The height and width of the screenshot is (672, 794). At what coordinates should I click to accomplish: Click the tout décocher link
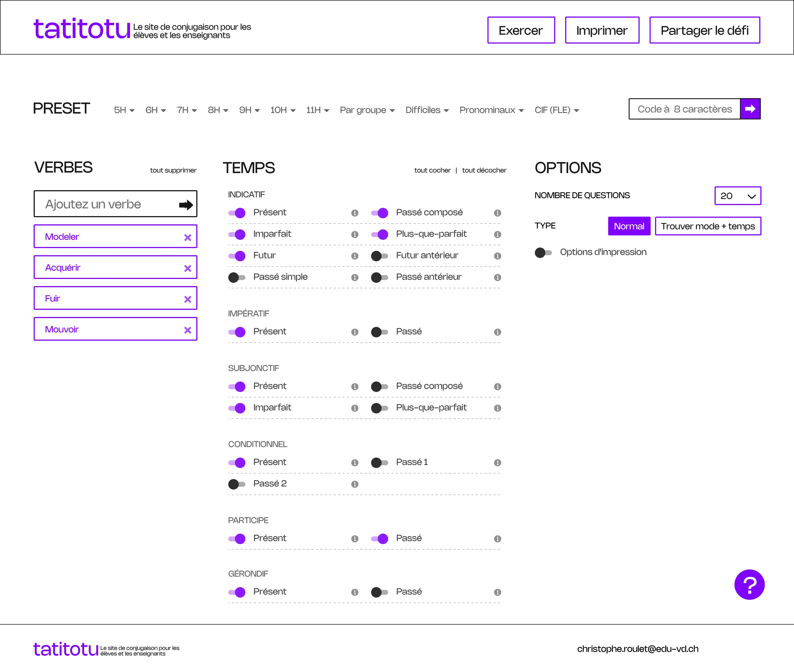(x=484, y=170)
